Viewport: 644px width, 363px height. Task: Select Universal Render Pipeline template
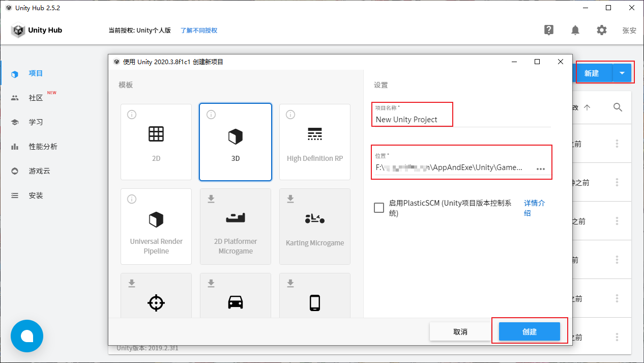click(x=156, y=226)
